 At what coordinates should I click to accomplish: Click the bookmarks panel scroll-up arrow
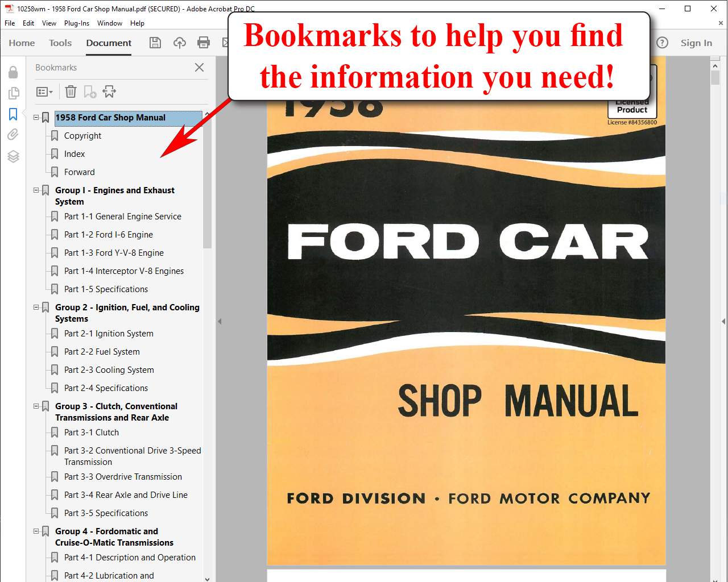coord(207,114)
